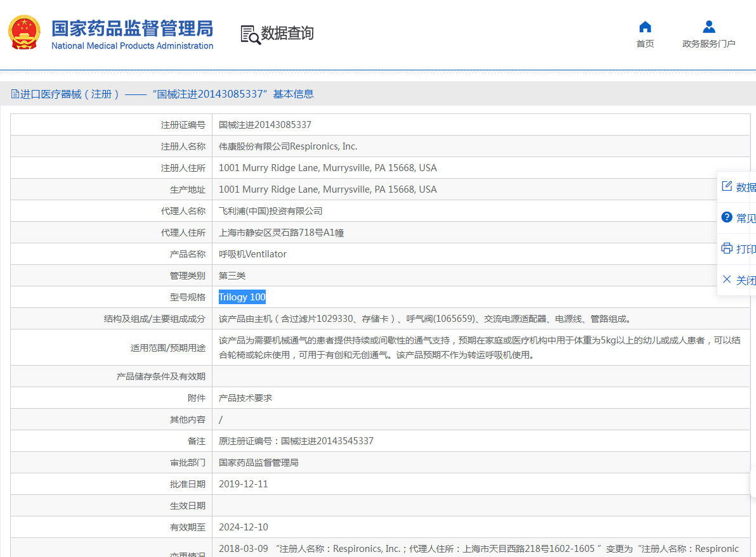Click the 审批部门 row label
The height and width of the screenshot is (557, 756).
coord(188,463)
